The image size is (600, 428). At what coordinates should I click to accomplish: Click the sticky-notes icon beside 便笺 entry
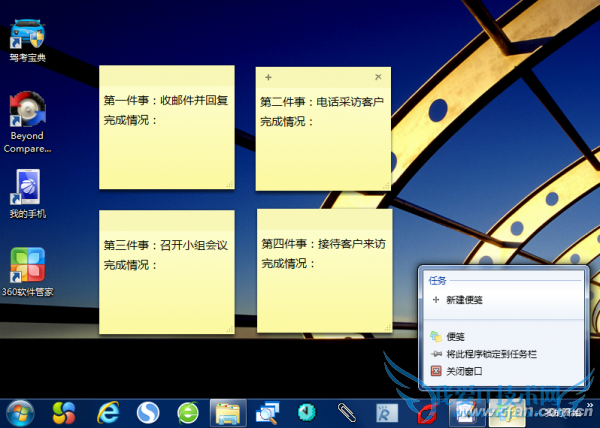[x=436, y=337]
